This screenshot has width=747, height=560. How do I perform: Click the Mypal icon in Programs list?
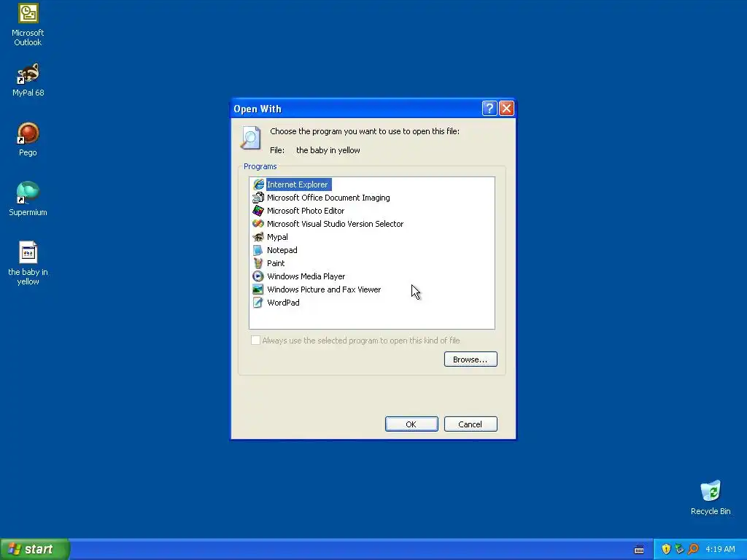[x=258, y=237]
